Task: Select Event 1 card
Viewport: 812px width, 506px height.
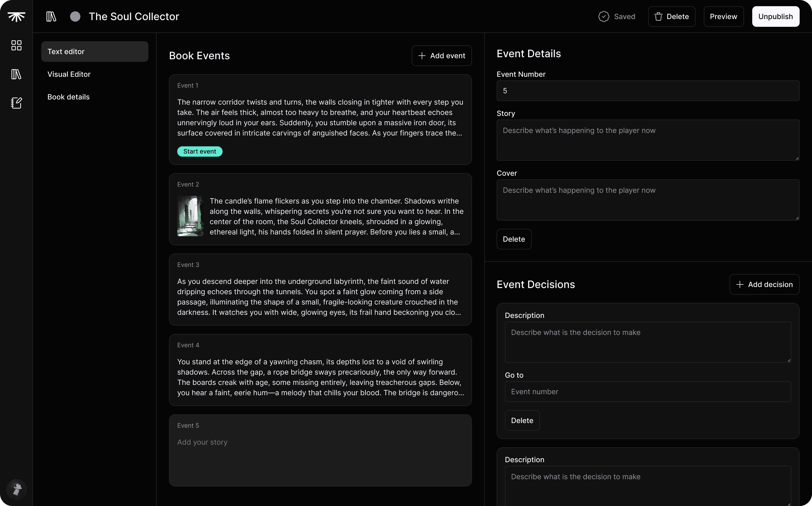Action: point(320,120)
